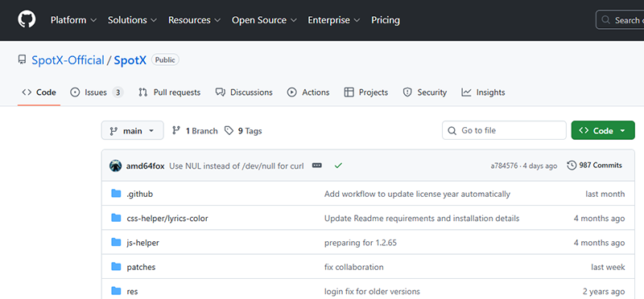Open the main branch selector dropdown
This screenshot has height=299, width=644.
coord(132,130)
